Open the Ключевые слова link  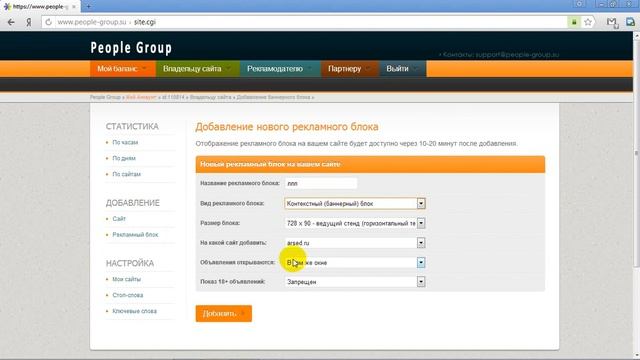(135, 311)
